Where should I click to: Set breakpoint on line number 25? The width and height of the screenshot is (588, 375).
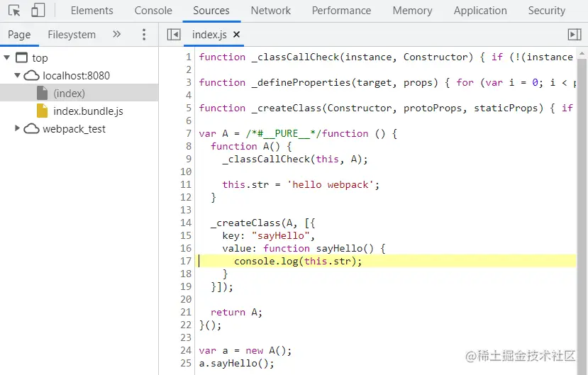coord(186,363)
